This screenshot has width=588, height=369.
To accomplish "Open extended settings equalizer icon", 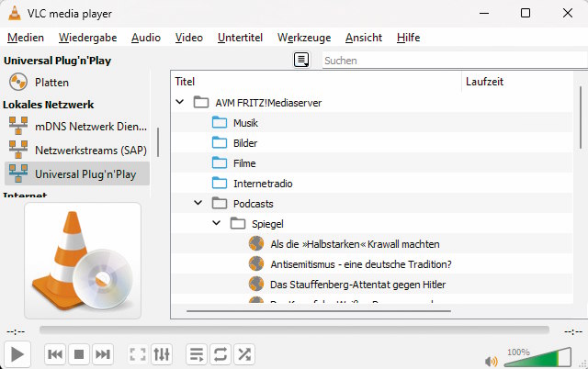I will (162, 354).
